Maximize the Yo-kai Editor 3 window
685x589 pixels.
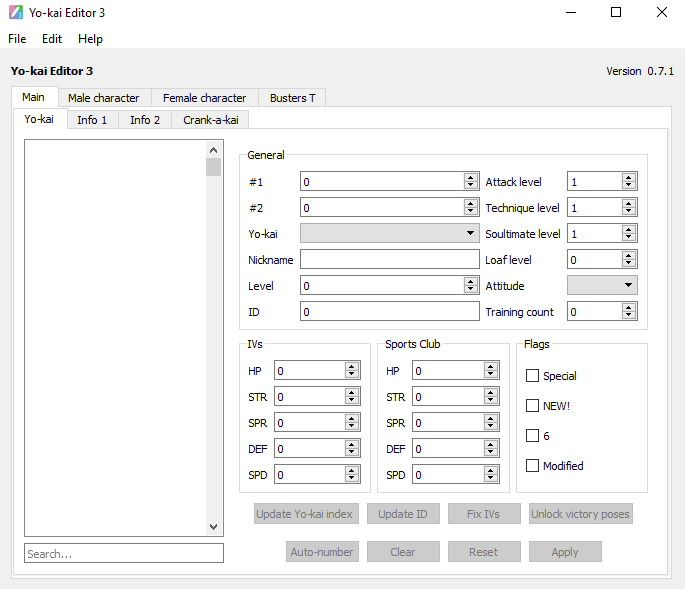(616, 12)
